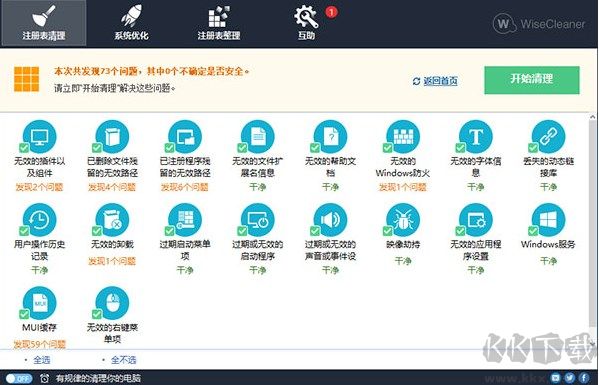
Task: Click the 无效的字体信息 T icon
Action: click(x=476, y=137)
